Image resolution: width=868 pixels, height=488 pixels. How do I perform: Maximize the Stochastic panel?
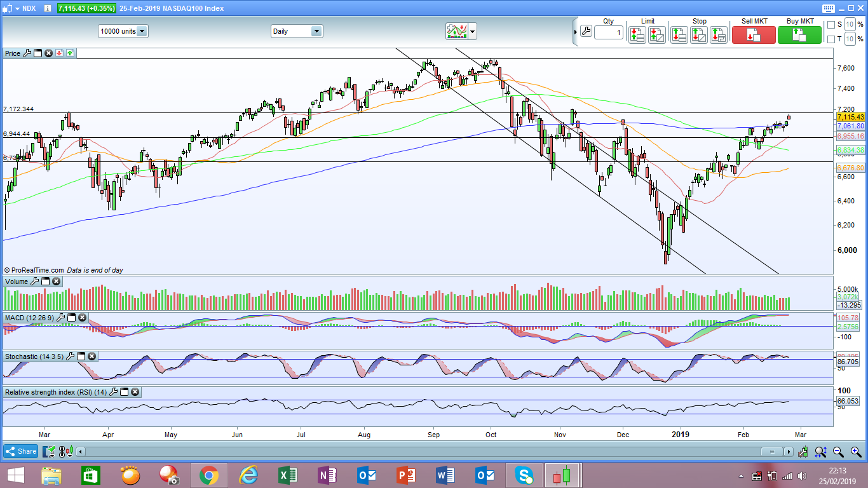pyautogui.click(x=81, y=356)
